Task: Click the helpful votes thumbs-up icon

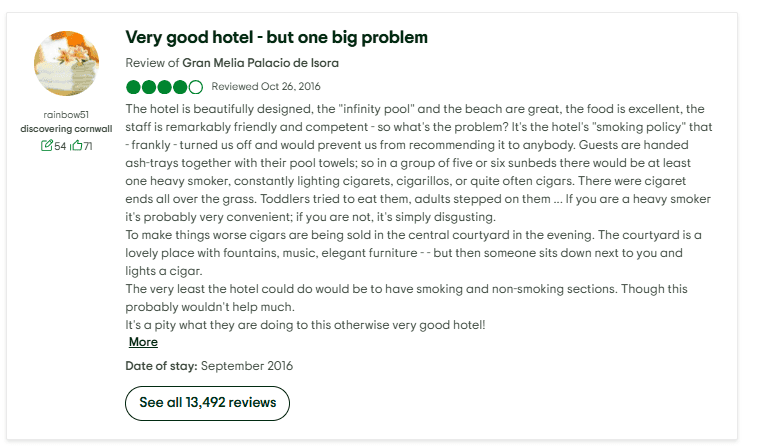Action: (x=75, y=146)
